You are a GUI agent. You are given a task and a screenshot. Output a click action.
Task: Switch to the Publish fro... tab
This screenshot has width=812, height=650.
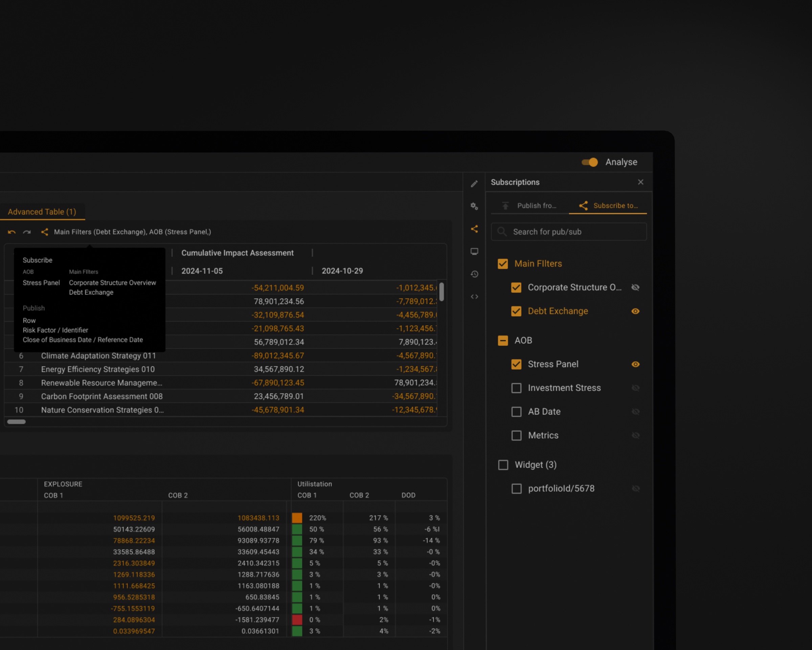(x=529, y=206)
